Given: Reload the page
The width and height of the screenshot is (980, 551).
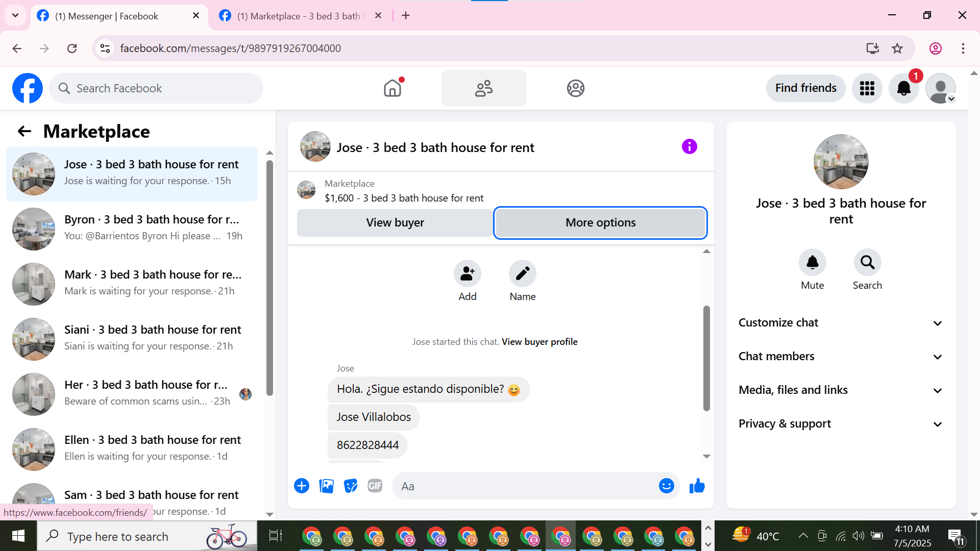Looking at the screenshot, I should (x=72, y=48).
